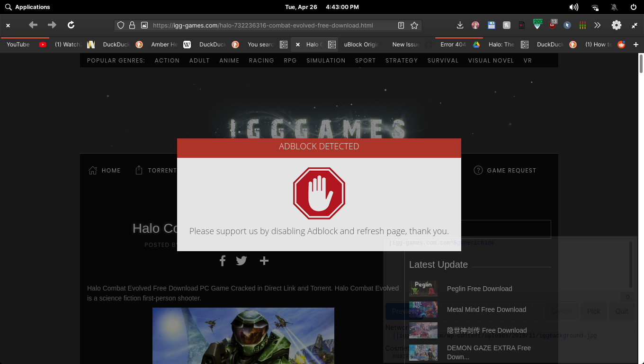Click the Torrent icon in the site menu
644x364 pixels.
coord(139,170)
